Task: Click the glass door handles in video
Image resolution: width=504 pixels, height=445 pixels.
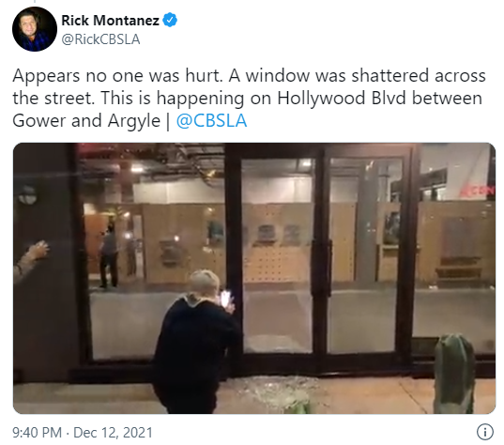Action: point(321,268)
